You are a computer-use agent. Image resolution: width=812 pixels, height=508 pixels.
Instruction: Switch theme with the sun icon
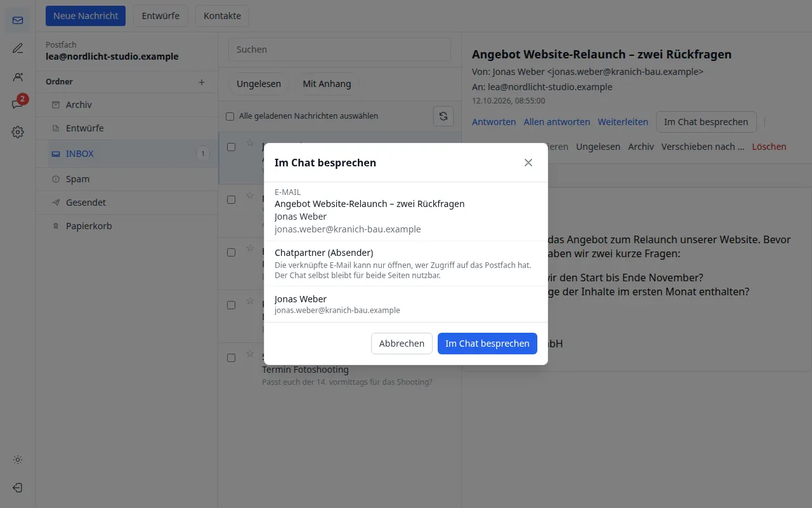[x=18, y=460]
